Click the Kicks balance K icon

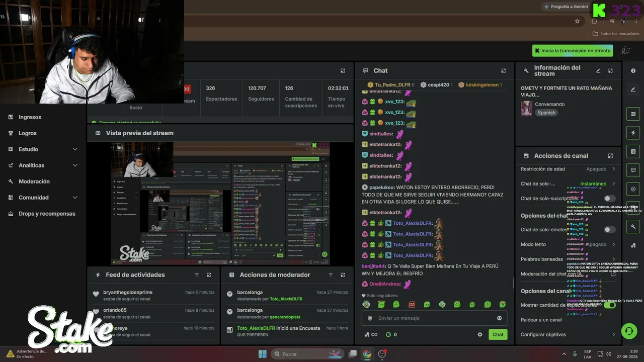point(388,334)
